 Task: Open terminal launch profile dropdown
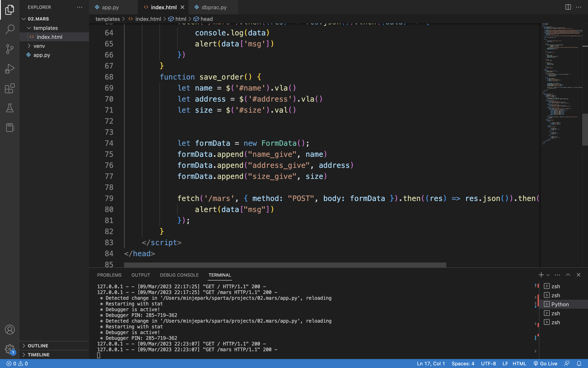point(548,275)
